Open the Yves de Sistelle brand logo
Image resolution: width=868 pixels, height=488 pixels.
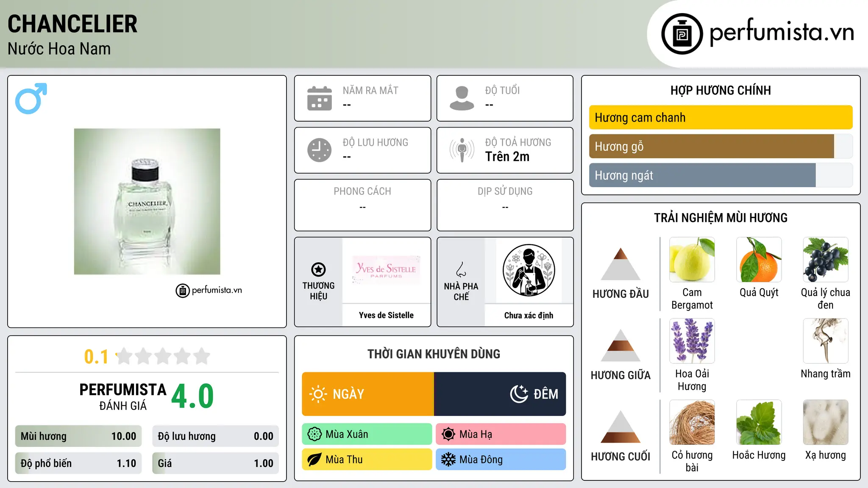pyautogui.click(x=386, y=270)
